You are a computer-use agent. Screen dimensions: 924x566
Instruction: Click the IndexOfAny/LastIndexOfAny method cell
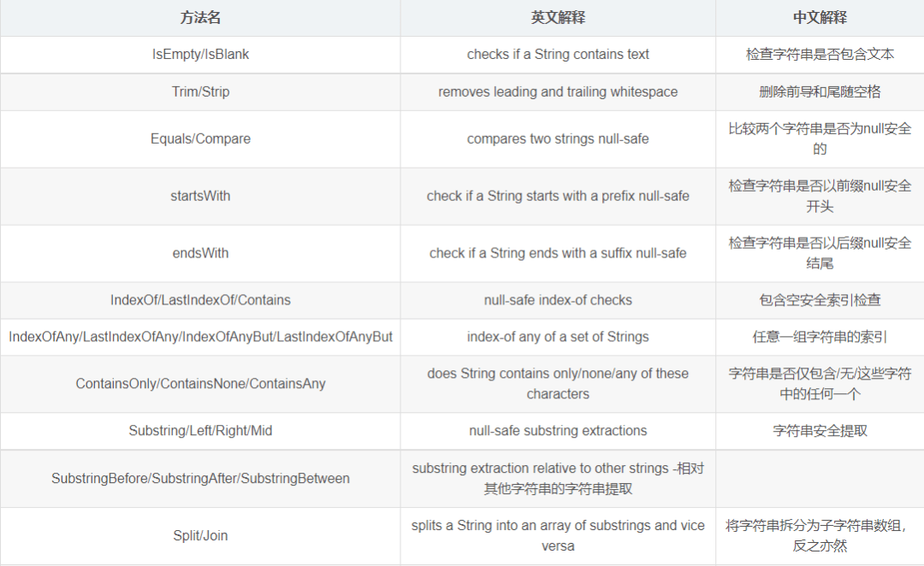tap(200, 337)
